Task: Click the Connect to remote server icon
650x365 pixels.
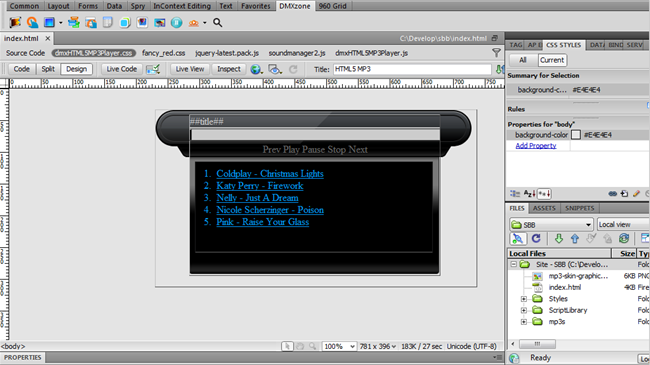Action: coord(517,238)
